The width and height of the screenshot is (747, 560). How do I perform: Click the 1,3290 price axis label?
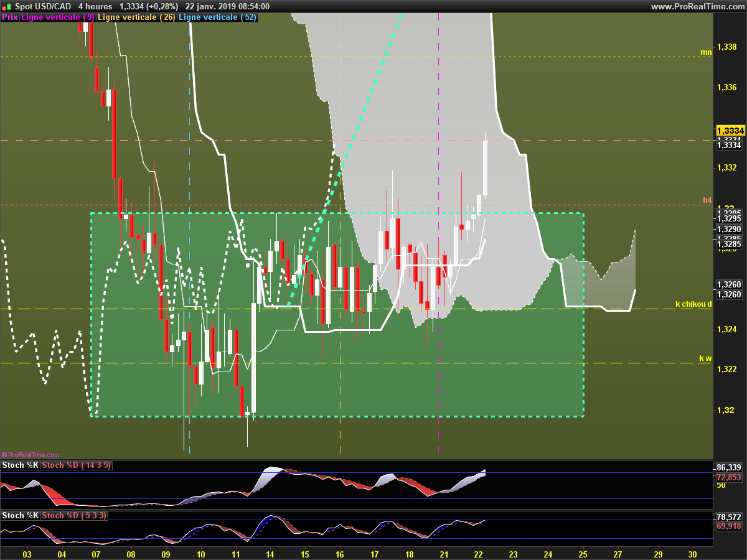point(729,229)
